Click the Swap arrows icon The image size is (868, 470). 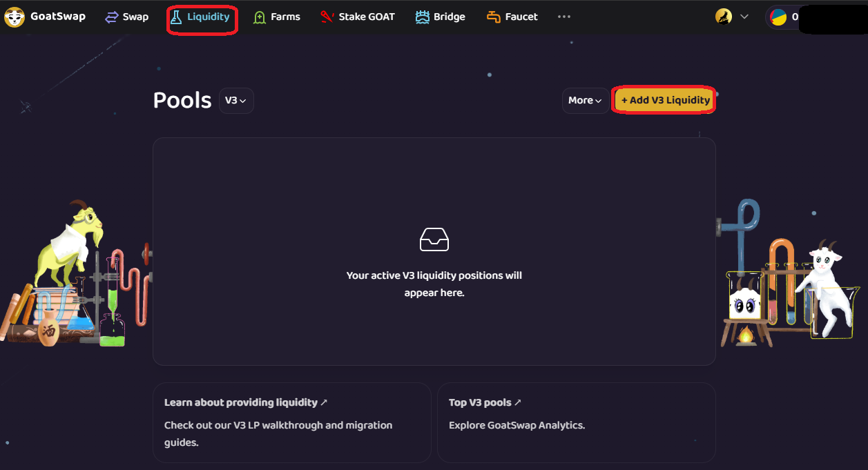tap(112, 17)
